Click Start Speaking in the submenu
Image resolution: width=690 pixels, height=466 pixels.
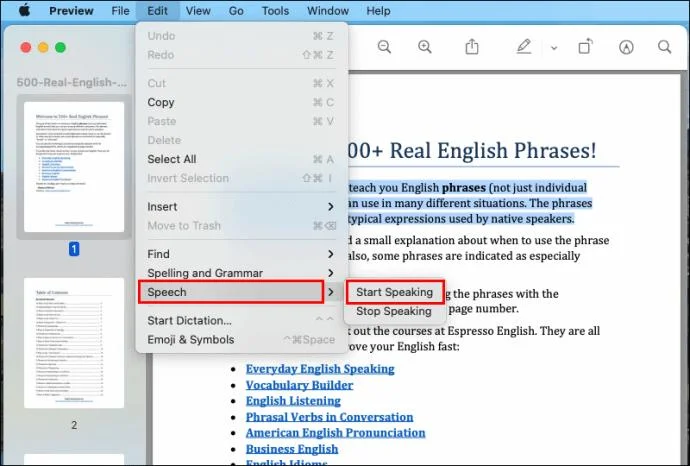tap(395, 292)
